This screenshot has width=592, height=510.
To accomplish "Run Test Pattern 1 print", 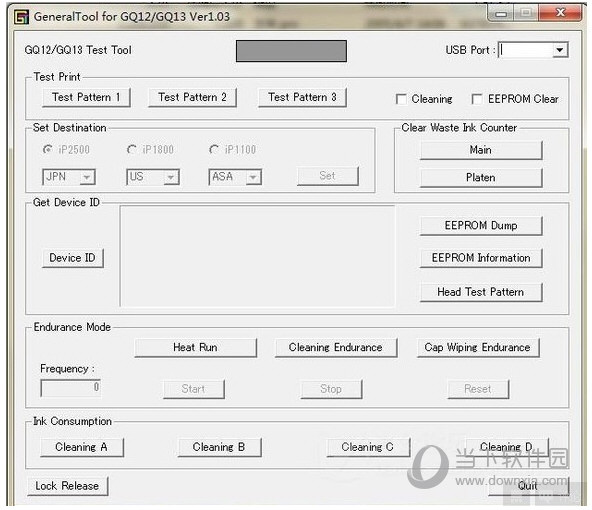I will [x=86, y=97].
